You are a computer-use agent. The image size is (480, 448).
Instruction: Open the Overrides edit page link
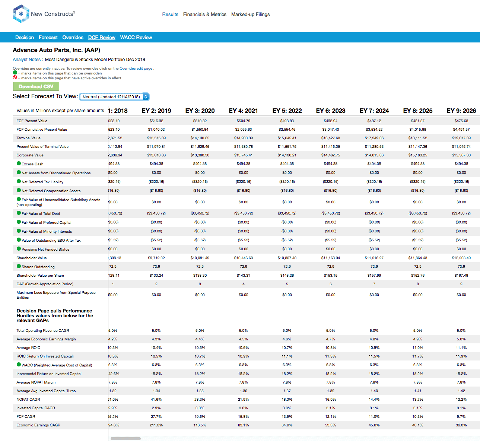coord(136,69)
